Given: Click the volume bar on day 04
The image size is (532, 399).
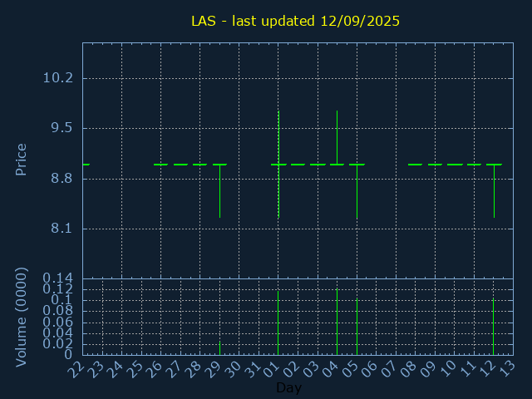Looking at the screenshot, I should [337, 322].
